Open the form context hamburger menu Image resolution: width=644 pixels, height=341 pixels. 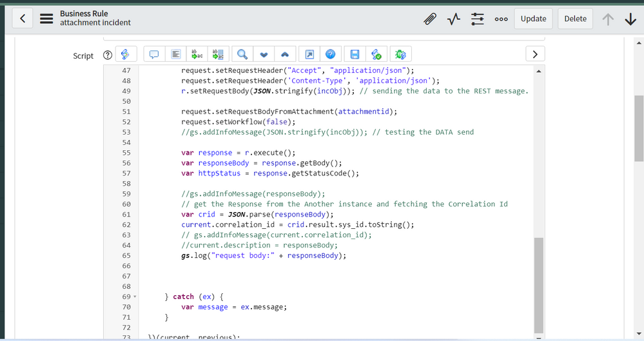pos(46,19)
